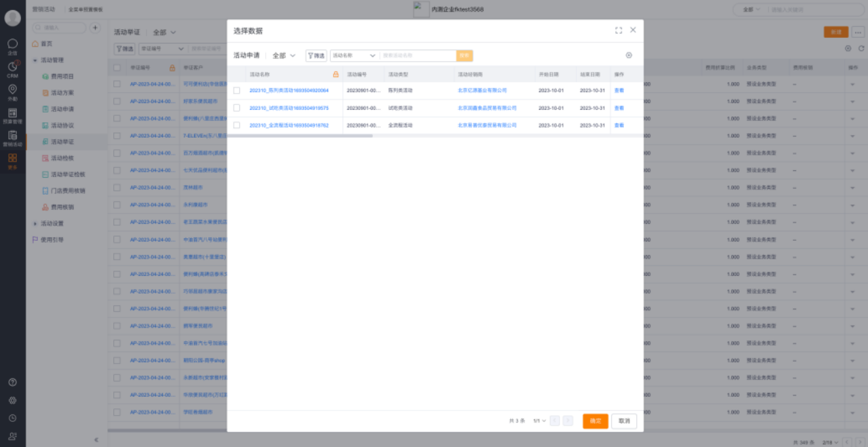Click previous page arrow in dialog
The width and height of the screenshot is (868, 447).
coord(555,421)
